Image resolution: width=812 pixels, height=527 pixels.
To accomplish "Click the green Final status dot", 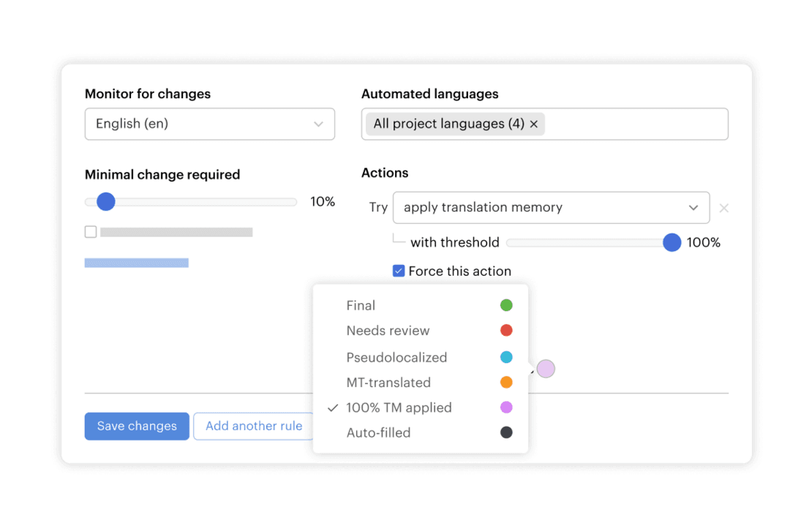I will pos(506,305).
